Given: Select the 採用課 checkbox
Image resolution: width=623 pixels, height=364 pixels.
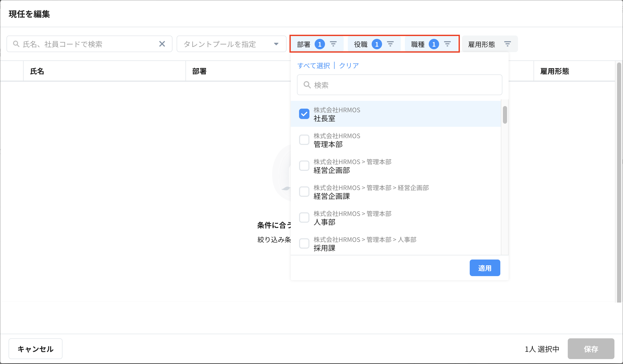Looking at the screenshot, I should (x=304, y=243).
